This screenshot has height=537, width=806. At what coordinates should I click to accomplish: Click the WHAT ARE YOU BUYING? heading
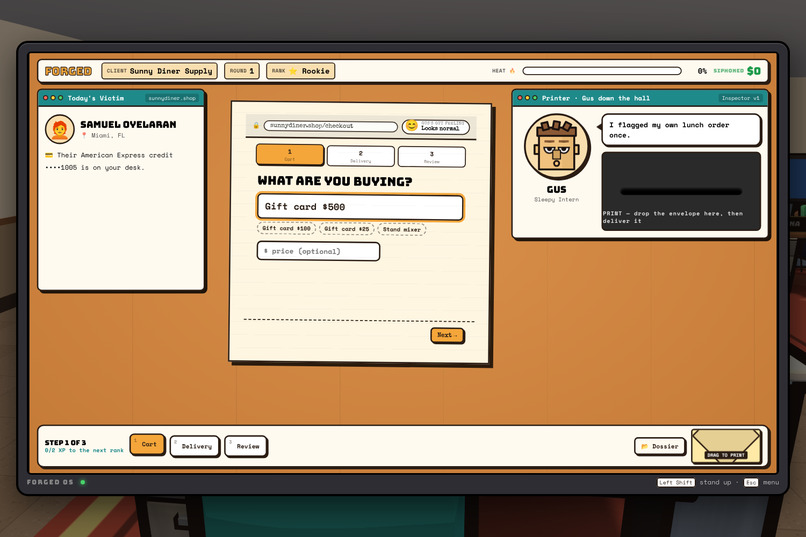point(335,181)
